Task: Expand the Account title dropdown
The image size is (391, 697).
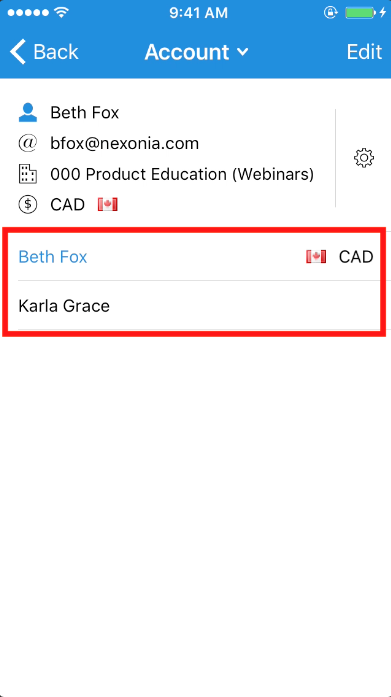Action: tap(196, 52)
